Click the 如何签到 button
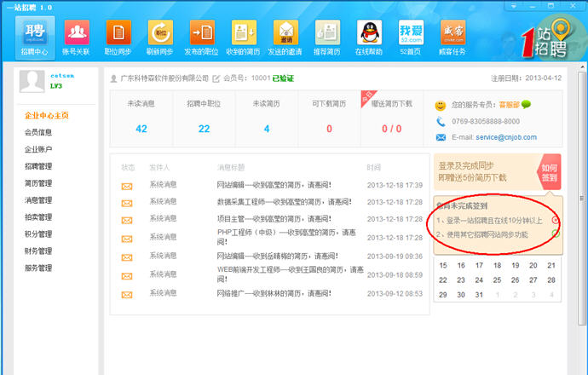Screen dimensions: 588x375 coord(550,172)
